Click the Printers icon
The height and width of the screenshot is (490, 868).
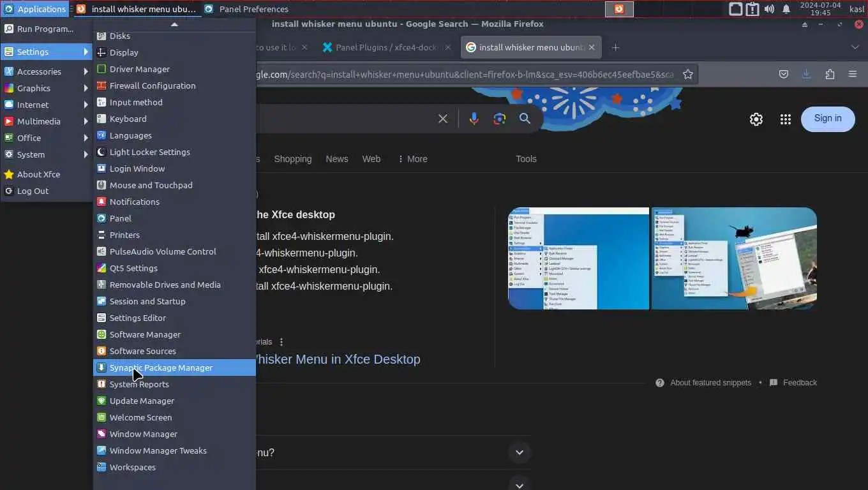point(101,235)
